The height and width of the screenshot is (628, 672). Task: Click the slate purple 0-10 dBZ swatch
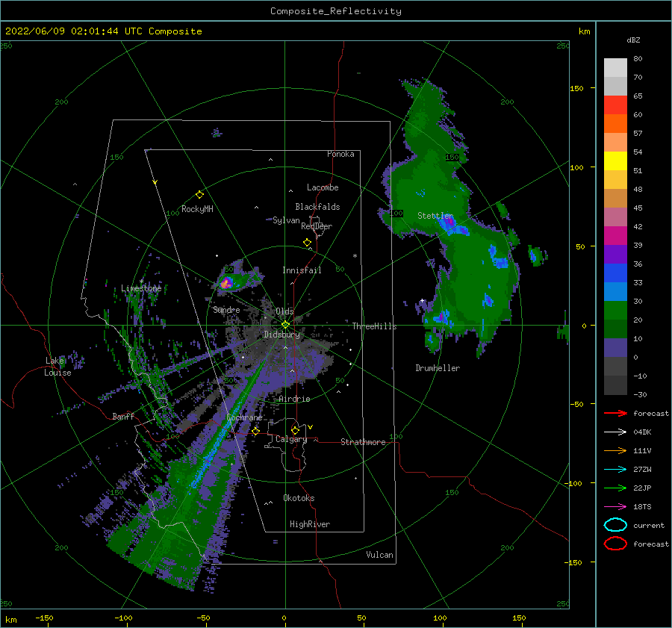[615, 348]
